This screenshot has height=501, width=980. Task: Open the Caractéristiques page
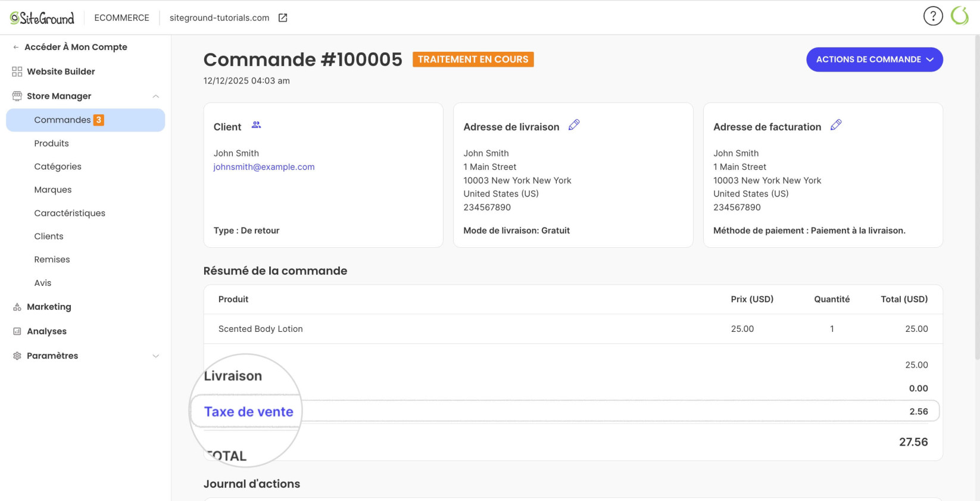point(70,213)
